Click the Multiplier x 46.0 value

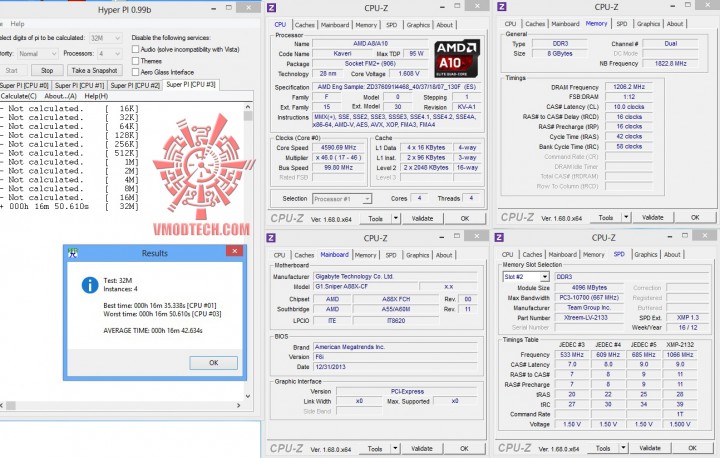coord(338,158)
